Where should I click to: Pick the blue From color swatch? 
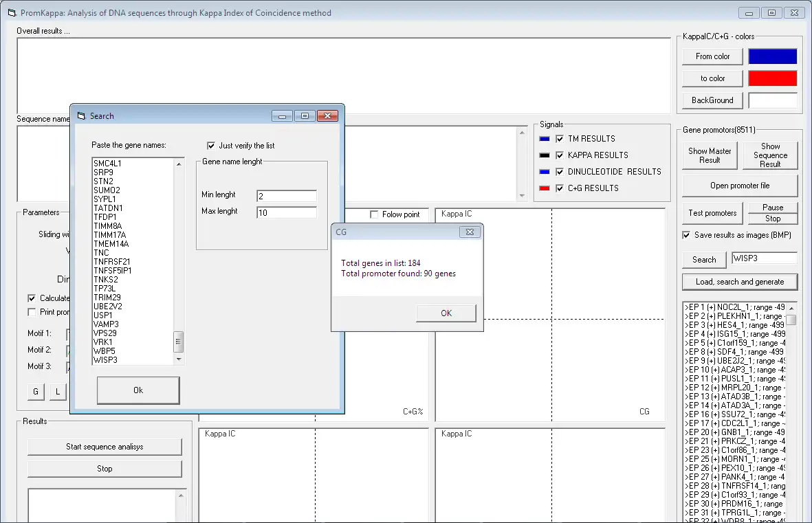click(x=773, y=56)
